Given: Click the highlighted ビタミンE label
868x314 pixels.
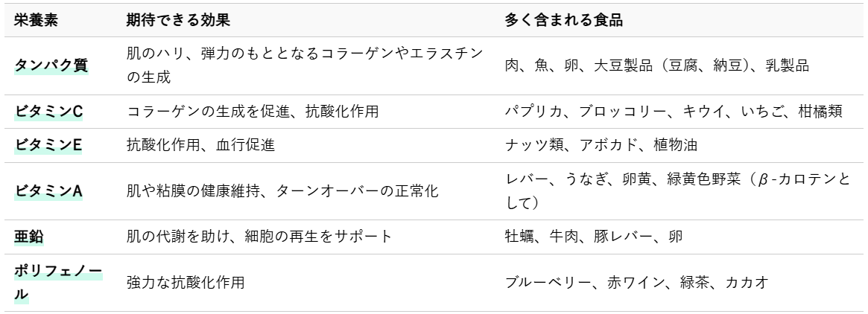Looking at the screenshot, I should pyautogui.click(x=48, y=146).
